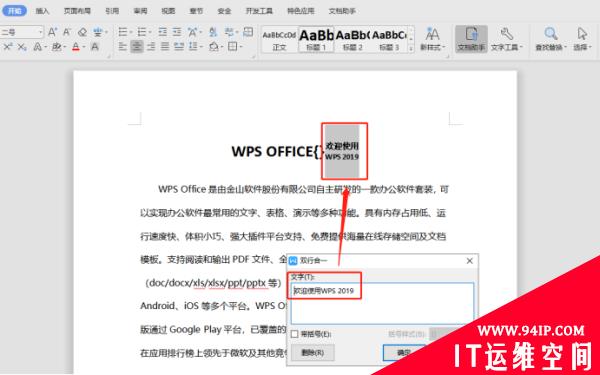Open the 文字工具 wrench tool
This screenshot has width=600, height=375.
(x=507, y=39)
